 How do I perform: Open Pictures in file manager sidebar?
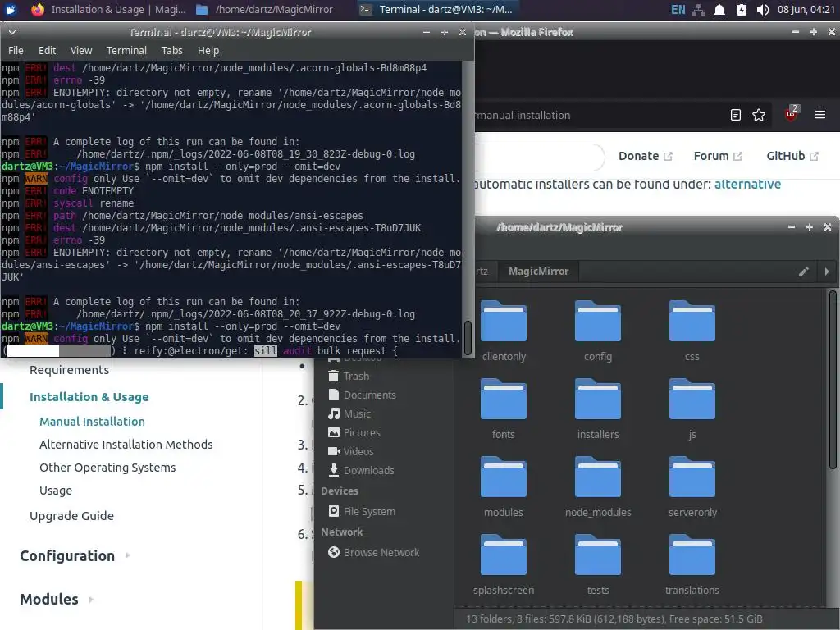(x=354, y=432)
